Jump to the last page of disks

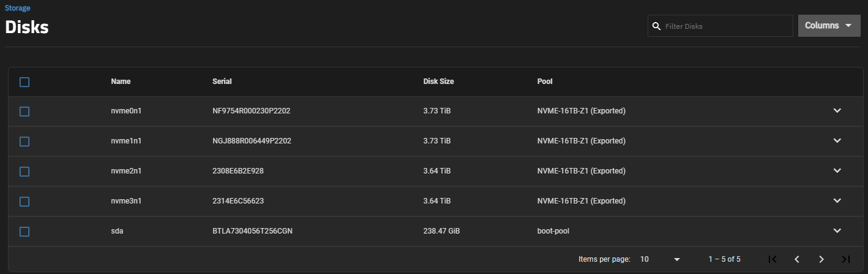846,259
